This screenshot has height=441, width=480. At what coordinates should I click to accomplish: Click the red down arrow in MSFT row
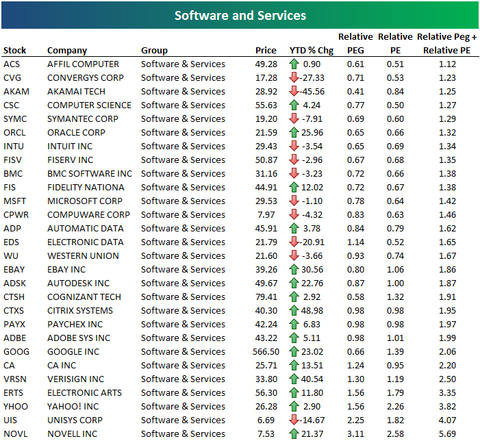294,201
